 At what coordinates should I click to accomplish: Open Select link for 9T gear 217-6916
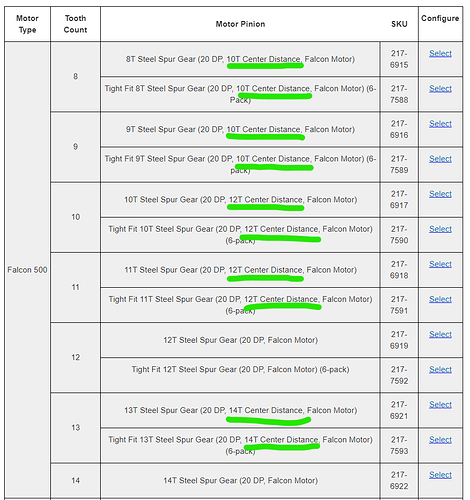click(x=440, y=124)
